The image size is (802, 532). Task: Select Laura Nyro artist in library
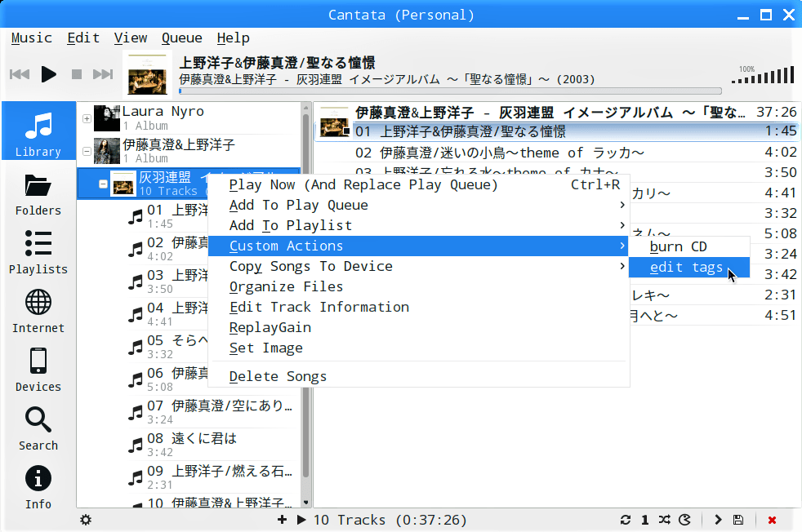(189, 118)
